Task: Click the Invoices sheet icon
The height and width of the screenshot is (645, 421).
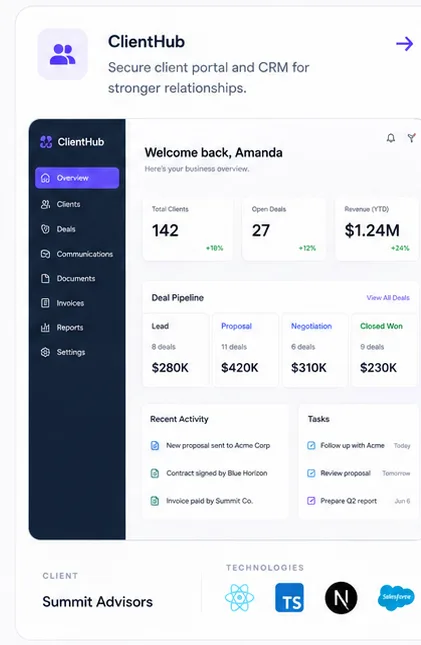Action: [x=45, y=303]
